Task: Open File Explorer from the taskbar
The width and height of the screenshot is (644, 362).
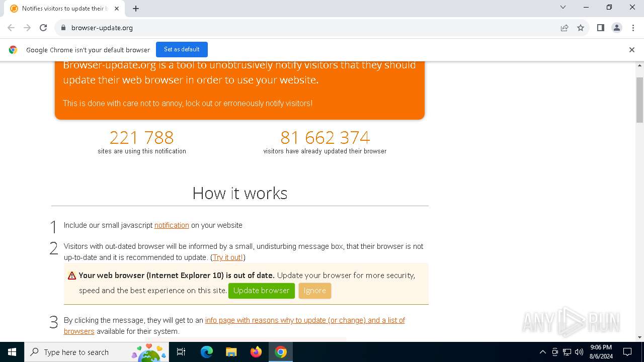Action: coord(231,352)
